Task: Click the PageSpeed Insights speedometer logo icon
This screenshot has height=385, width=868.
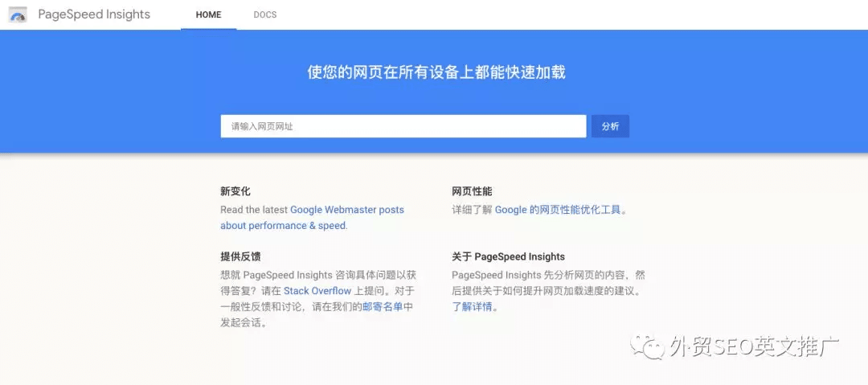Action: (x=18, y=15)
